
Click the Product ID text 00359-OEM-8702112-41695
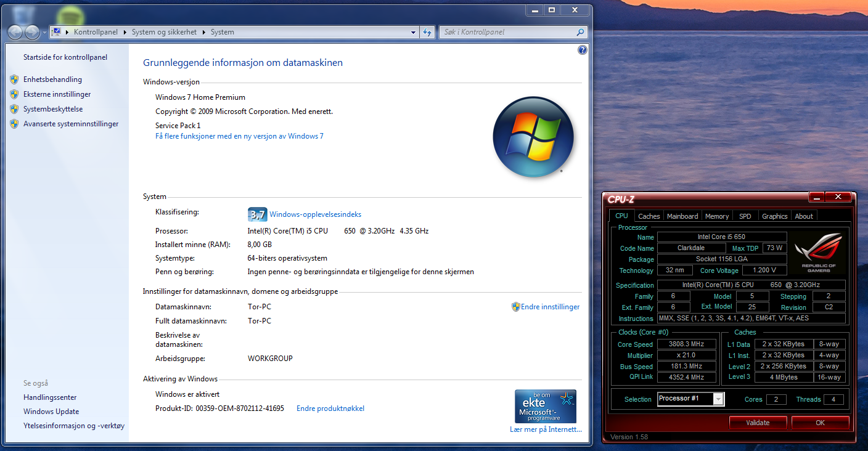point(240,408)
